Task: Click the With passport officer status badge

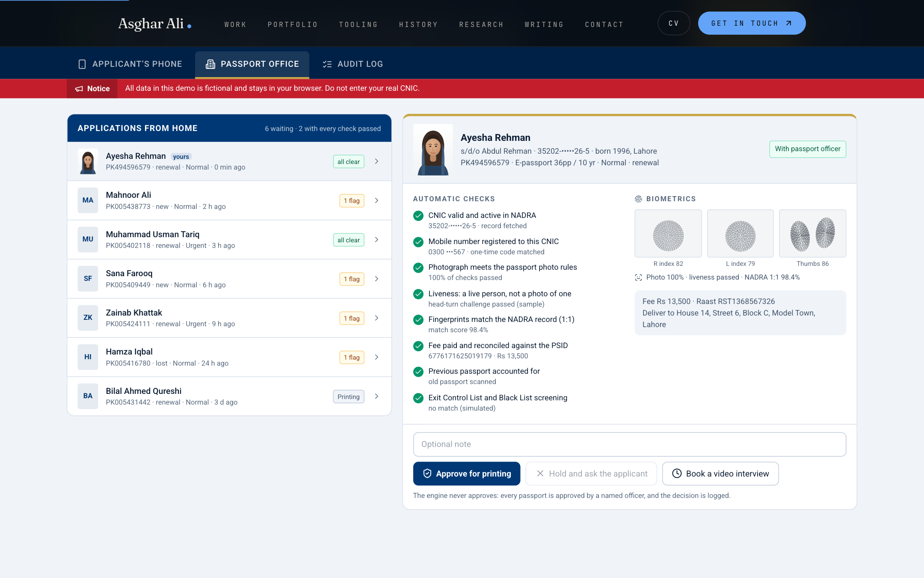Action: click(808, 149)
